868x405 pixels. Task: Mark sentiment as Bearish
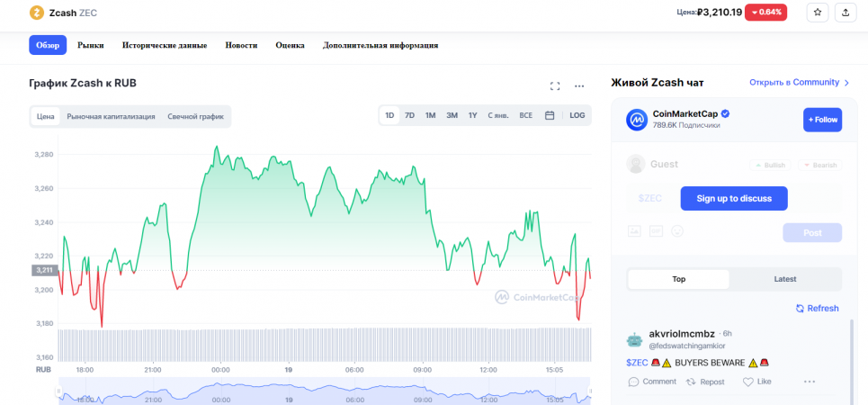click(819, 165)
